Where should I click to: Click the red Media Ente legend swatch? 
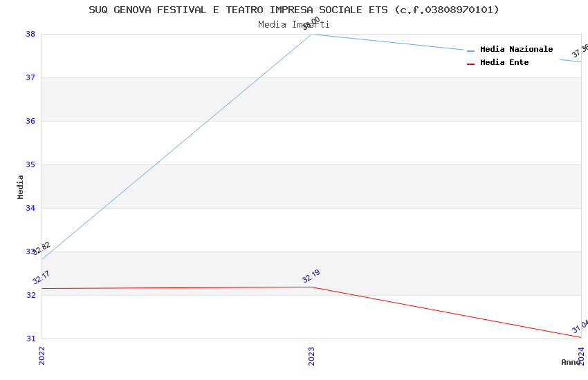(470, 64)
